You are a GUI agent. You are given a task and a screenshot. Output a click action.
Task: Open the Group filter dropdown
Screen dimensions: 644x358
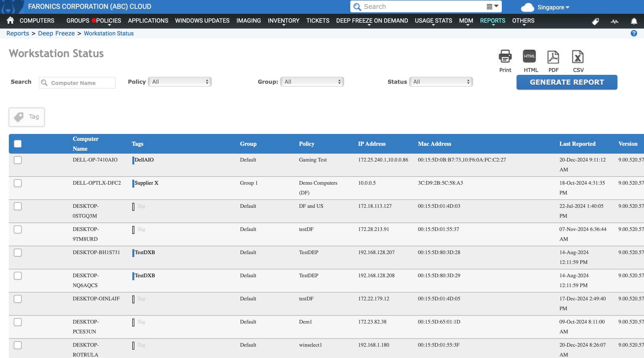click(x=312, y=82)
